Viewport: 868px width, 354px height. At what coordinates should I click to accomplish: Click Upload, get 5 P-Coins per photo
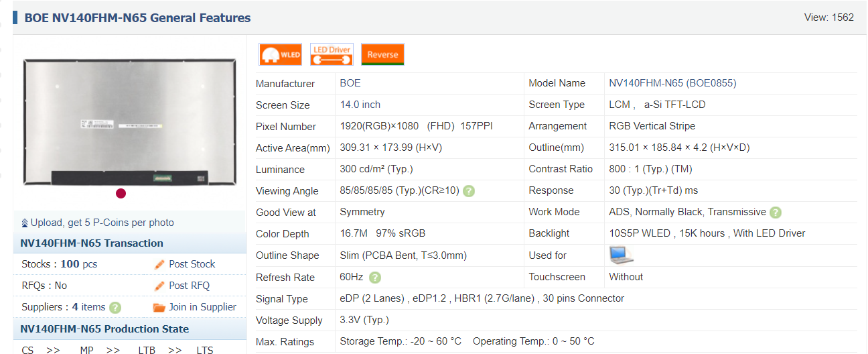click(102, 223)
